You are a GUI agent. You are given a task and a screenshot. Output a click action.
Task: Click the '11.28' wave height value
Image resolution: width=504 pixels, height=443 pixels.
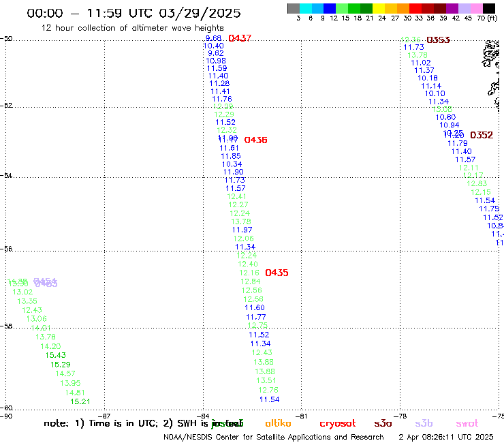pos(219,83)
